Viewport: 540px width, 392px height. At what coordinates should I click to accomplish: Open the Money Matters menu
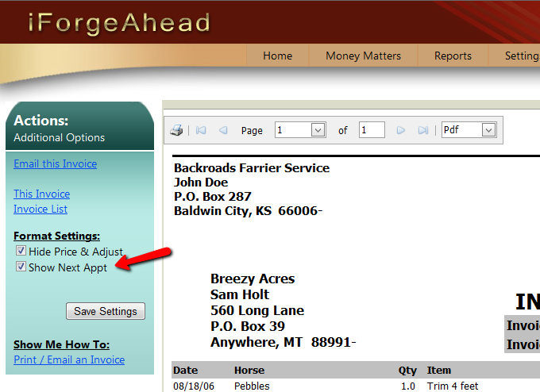[x=364, y=56]
